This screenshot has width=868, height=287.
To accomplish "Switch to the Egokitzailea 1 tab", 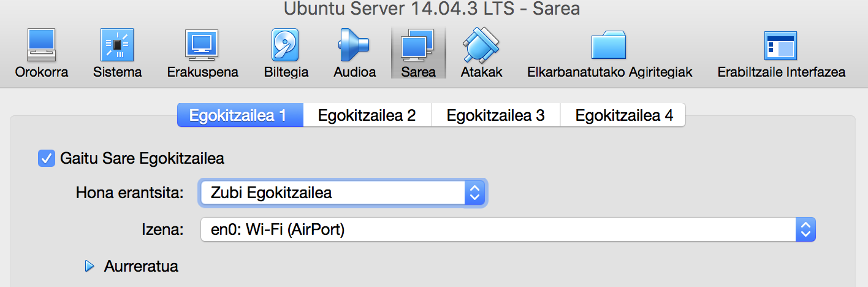I will click(x=238, y=115).
